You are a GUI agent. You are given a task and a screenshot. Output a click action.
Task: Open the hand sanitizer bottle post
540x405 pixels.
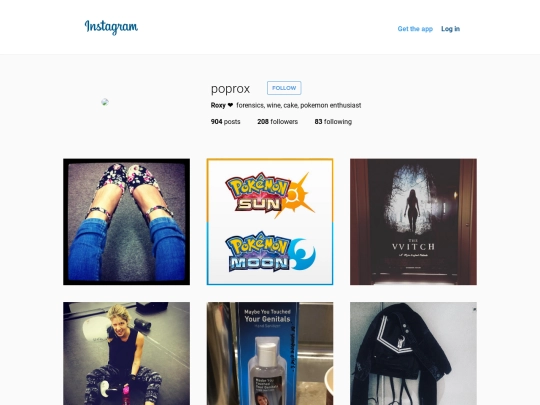[x=270, y=353]
